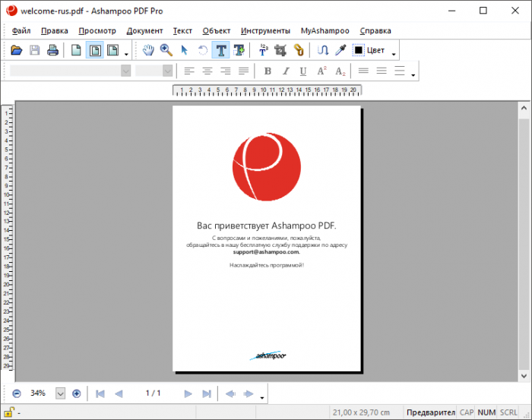
Task: Select the Crop tool icon
Action: click(280, 51)
